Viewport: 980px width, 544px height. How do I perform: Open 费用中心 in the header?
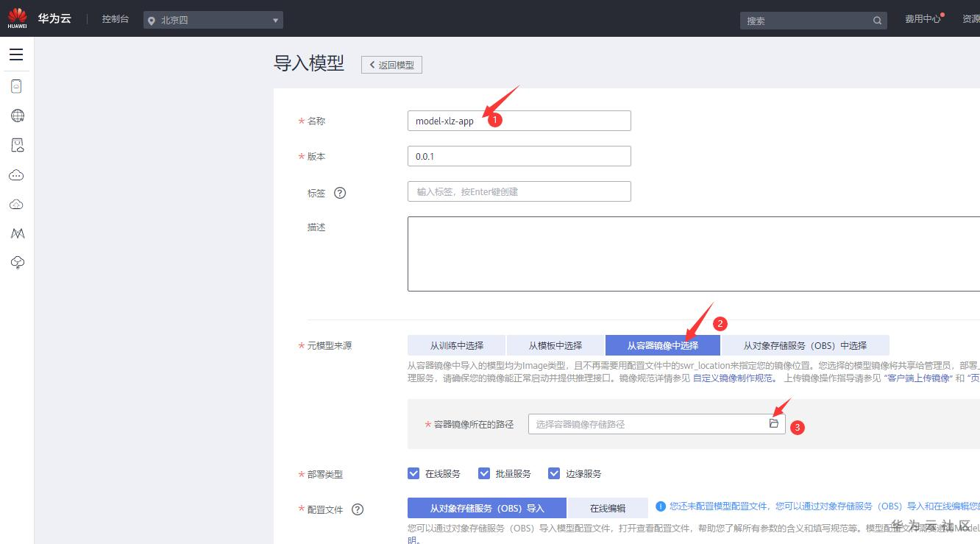[923, 19]
